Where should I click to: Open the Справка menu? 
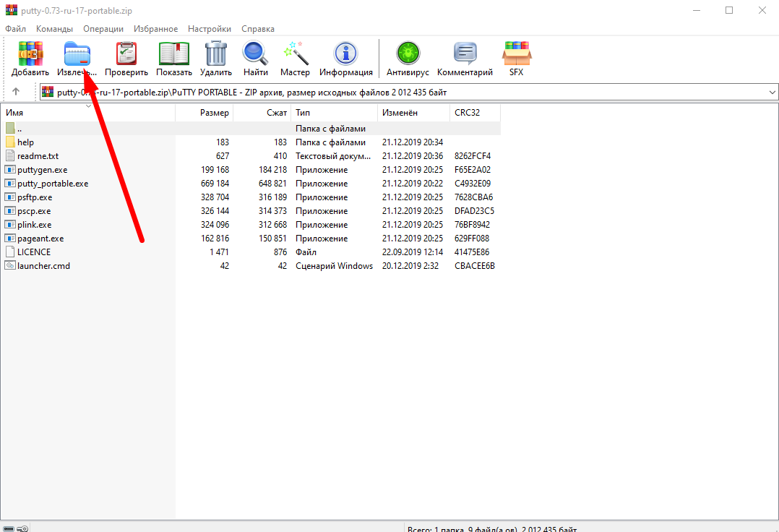(x=258, y=29)
